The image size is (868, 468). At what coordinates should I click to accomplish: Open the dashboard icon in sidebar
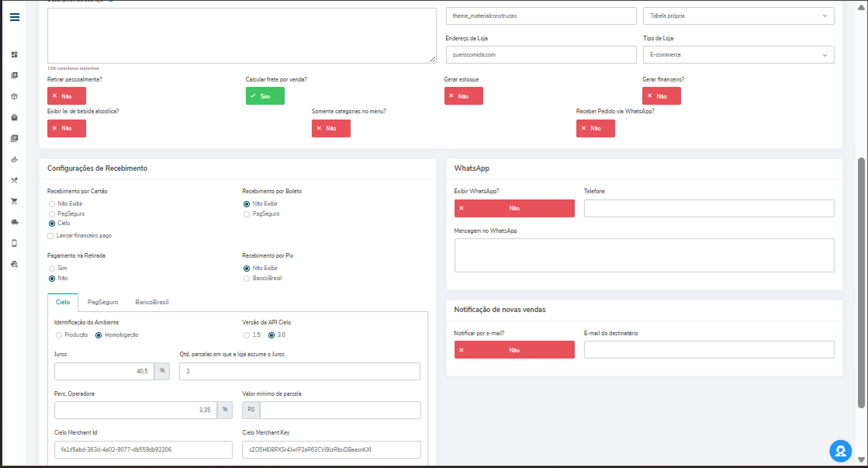14,54
